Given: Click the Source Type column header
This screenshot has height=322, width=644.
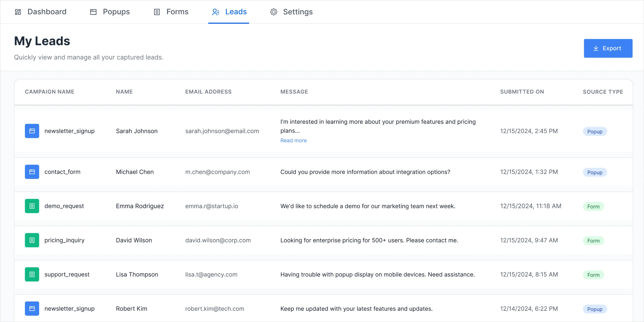Looking at the screenshot, I should [603, 92].
